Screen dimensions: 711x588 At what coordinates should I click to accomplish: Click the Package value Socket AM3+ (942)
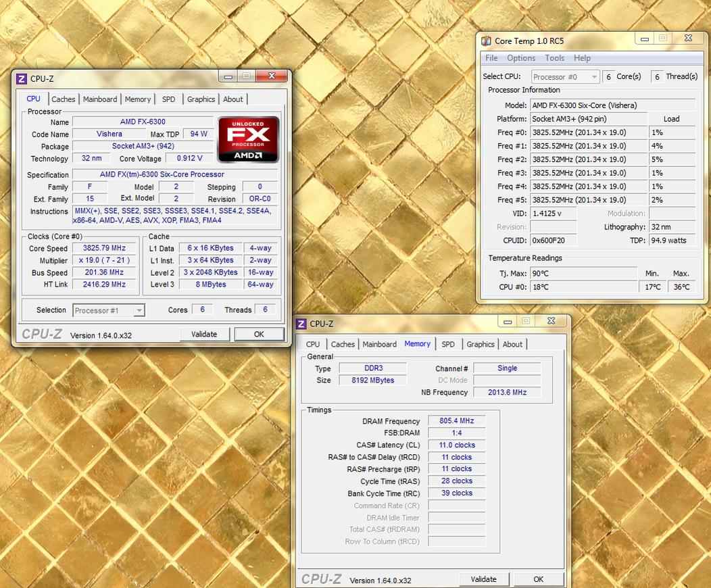(143, 146)
